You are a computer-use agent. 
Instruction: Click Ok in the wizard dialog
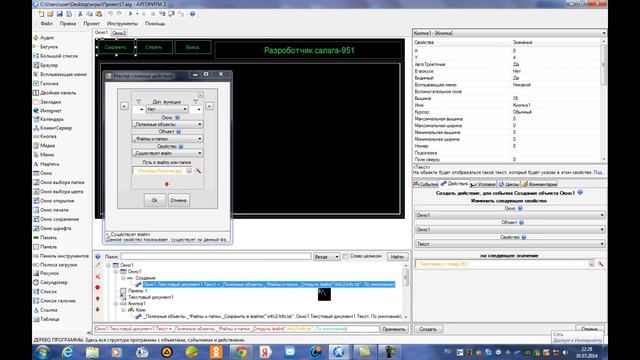[154, 200]
